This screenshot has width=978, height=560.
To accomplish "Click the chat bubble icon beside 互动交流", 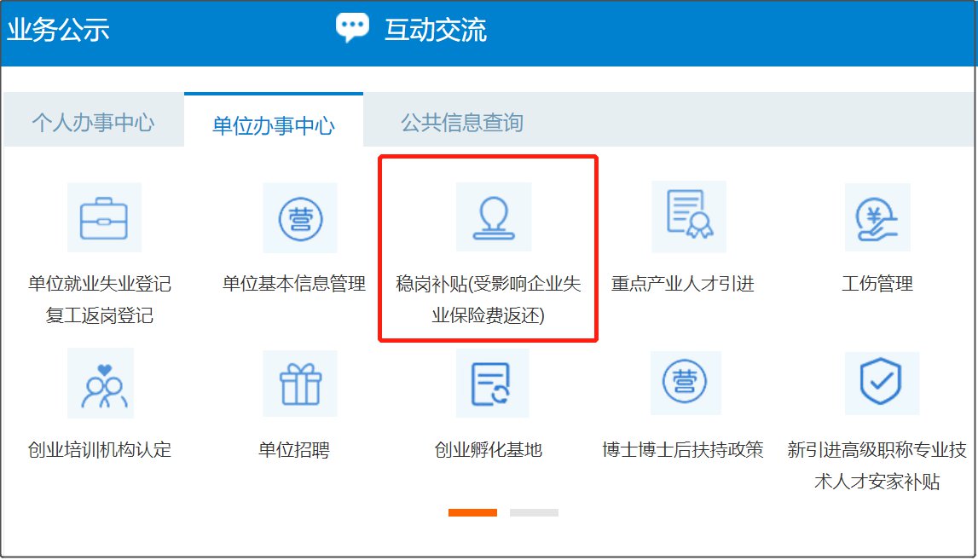I will tap(352, 28).
